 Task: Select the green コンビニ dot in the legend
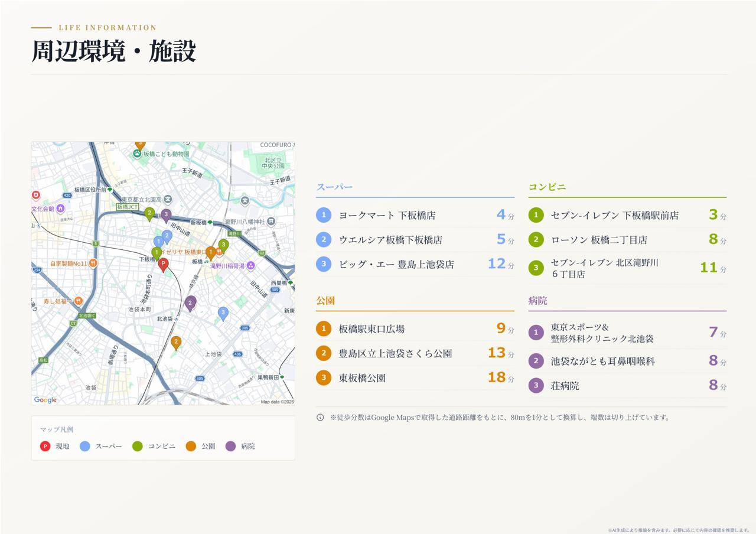[138, 446]
